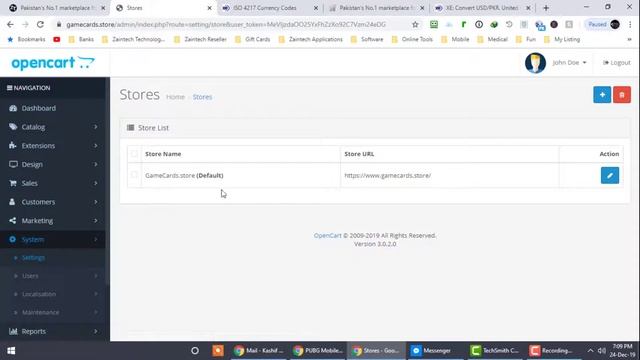
Task: Expand the Reports menu
Action: [x=53, y=331]
